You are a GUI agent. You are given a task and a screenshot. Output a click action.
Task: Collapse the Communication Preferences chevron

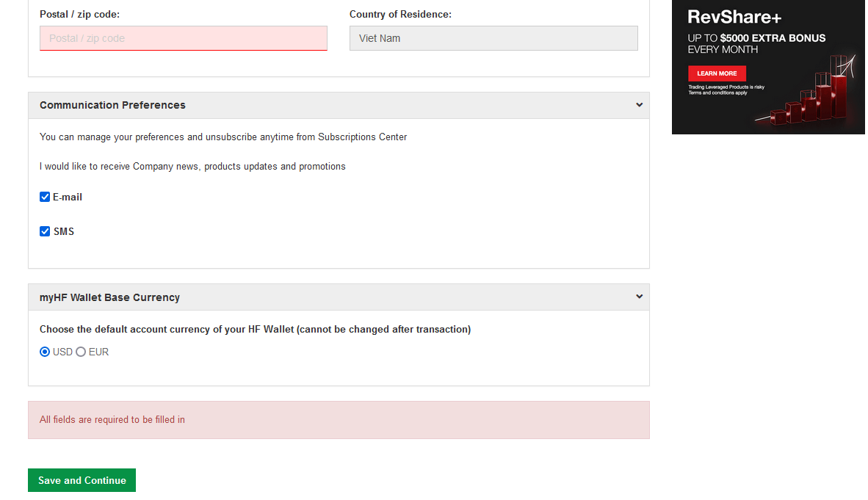(639, 105)
